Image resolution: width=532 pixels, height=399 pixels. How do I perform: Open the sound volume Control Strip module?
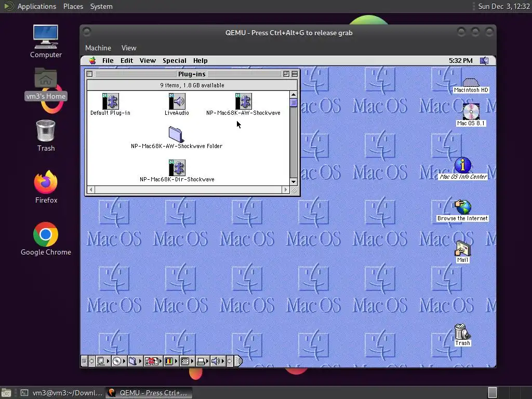pyautogui.click(x=216, y=361)
